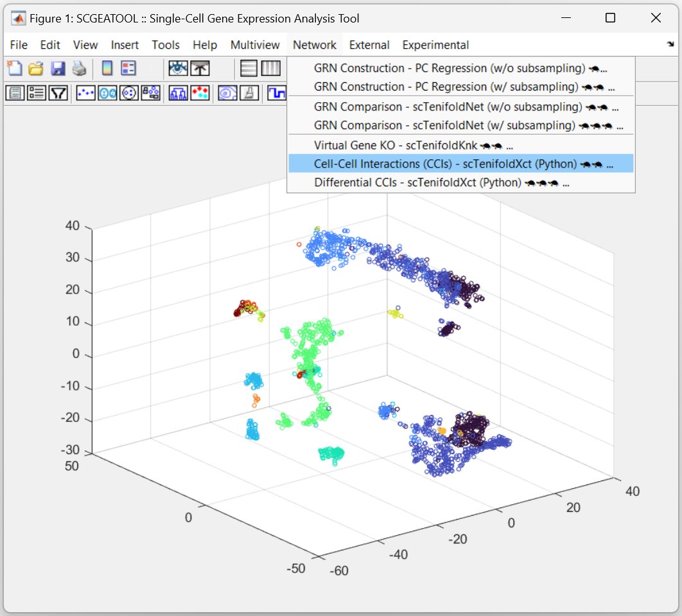Click the cyan twin cells icon
682x616 pixels.
pyautogui.click(x=107, y=93)
